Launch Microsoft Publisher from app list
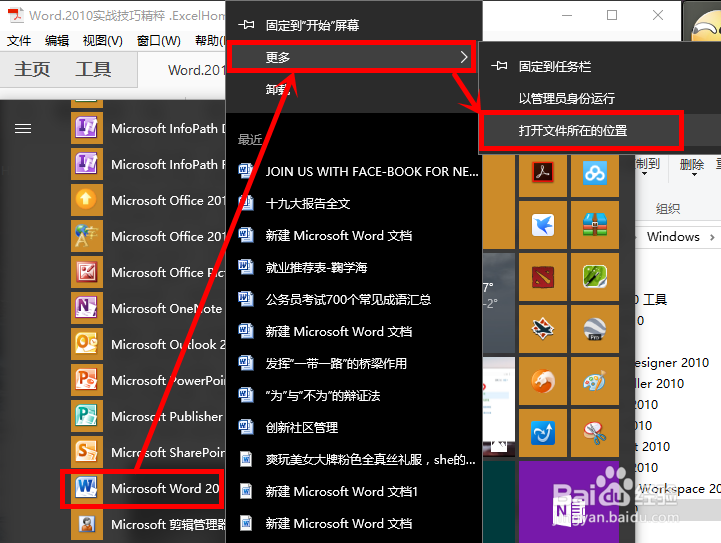This screenshot has width=721, height=543. tap(148, 416)
